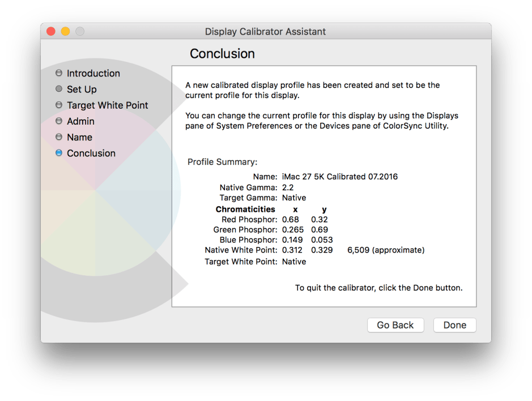Select the bullet indicator beside Name

click(59, 137)
